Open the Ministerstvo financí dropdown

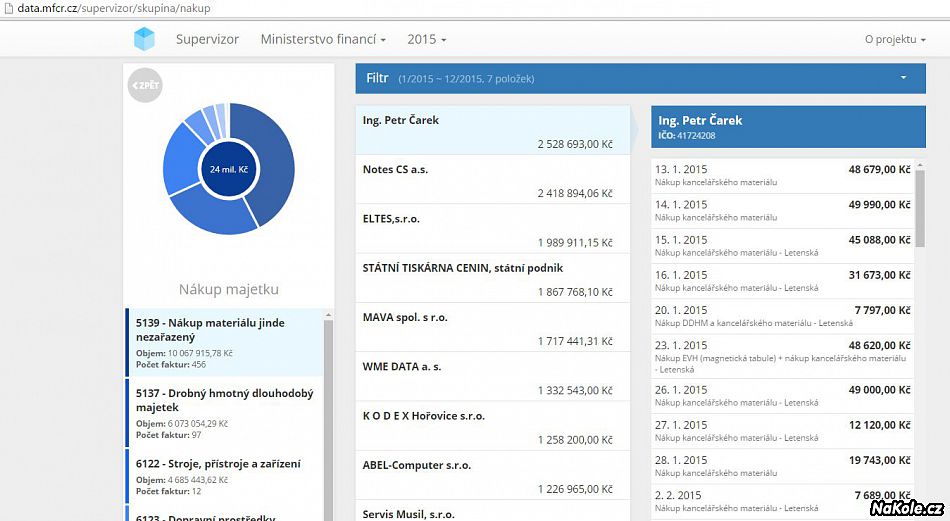click(x=323, y=39)
